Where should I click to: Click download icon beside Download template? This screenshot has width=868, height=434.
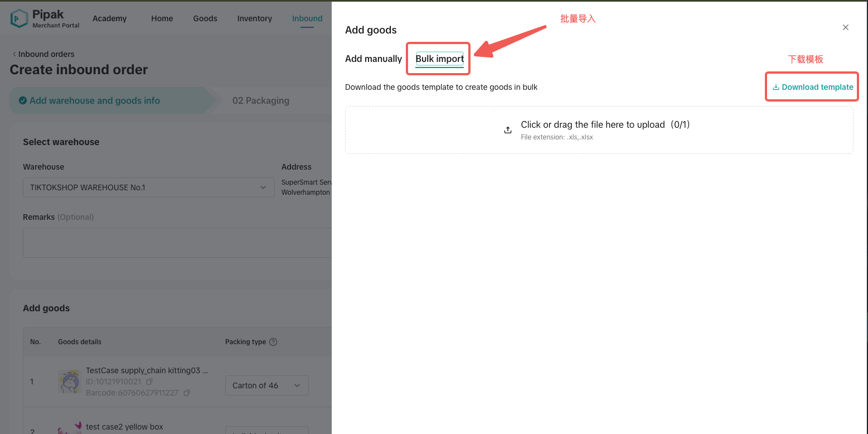(x=775, y=87)
